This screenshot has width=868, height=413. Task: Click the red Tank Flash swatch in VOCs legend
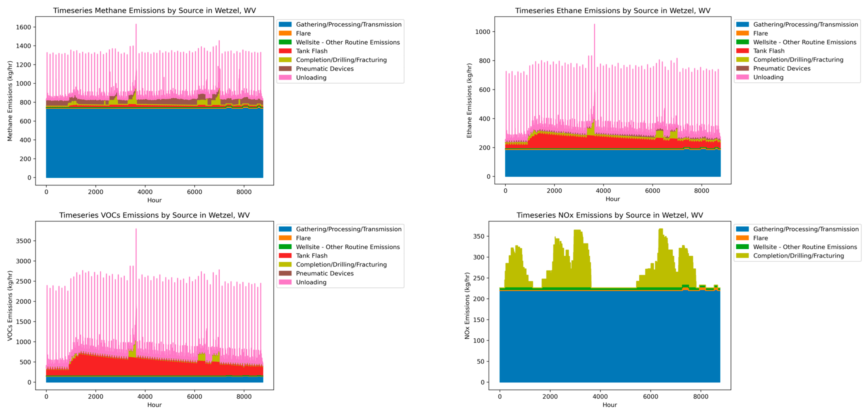pyautogui.click(x=285, y=255)
